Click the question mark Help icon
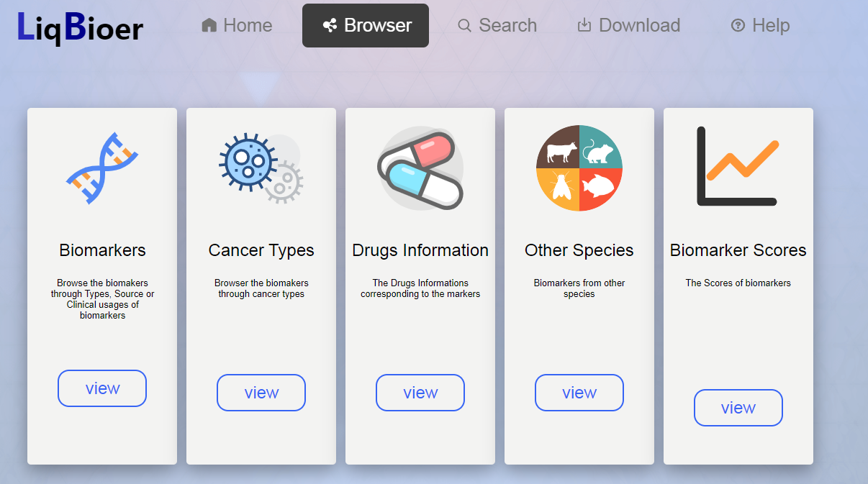Image resolution: width=868 pixels, height=484 pixels. pos(738,26)
